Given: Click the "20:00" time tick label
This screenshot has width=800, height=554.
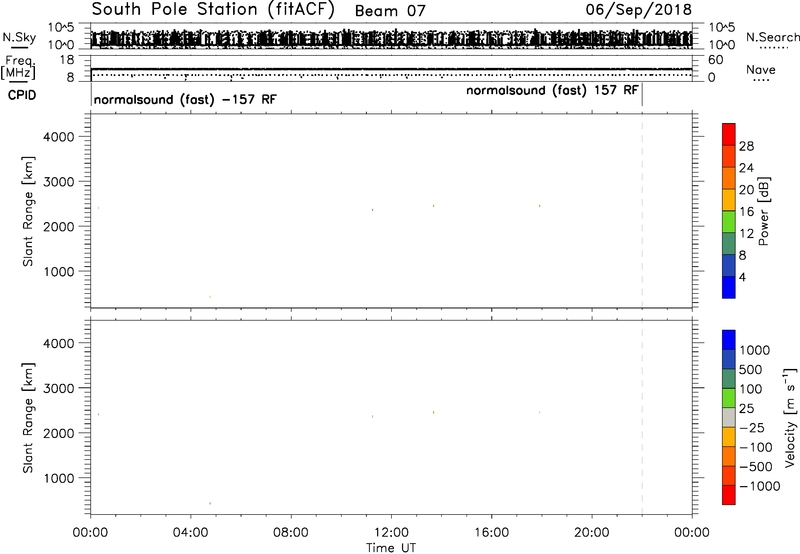Looking at the screenshot, I should 592,533.
